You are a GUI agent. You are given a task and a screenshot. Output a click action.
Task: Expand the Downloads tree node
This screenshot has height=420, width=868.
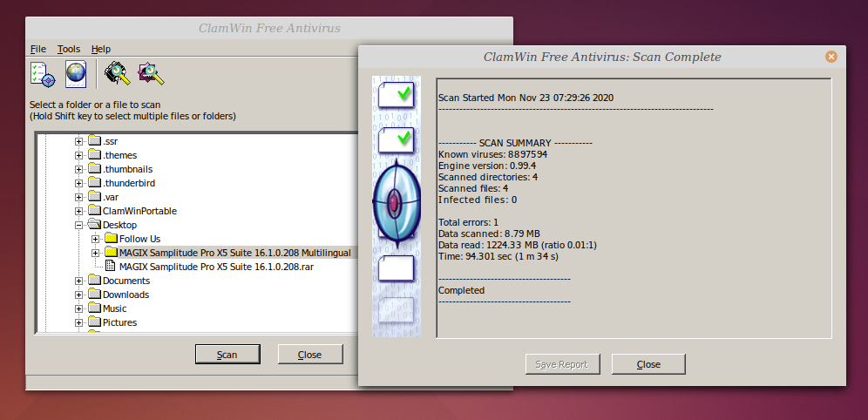[x=78, y=295]
